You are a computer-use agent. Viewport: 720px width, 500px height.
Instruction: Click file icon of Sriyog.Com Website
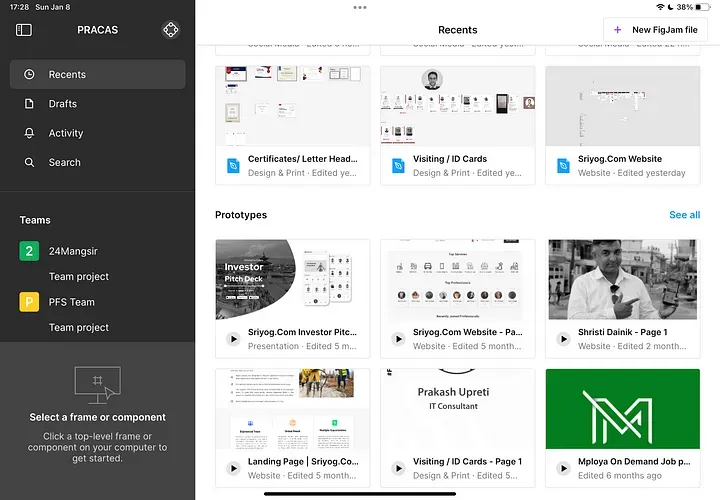[563, 166]
